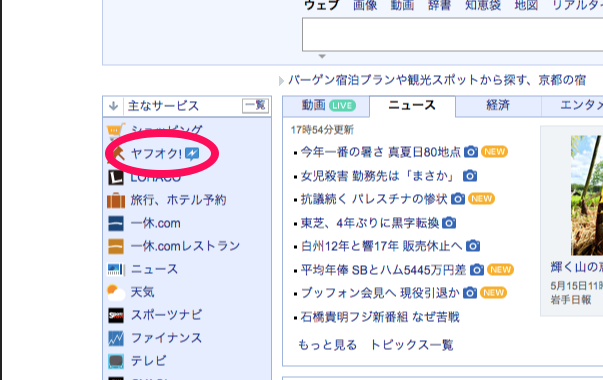Open the エンタメ tab
Image resolution: width=603 pixels, height=380 pixels.
point(573,106)
